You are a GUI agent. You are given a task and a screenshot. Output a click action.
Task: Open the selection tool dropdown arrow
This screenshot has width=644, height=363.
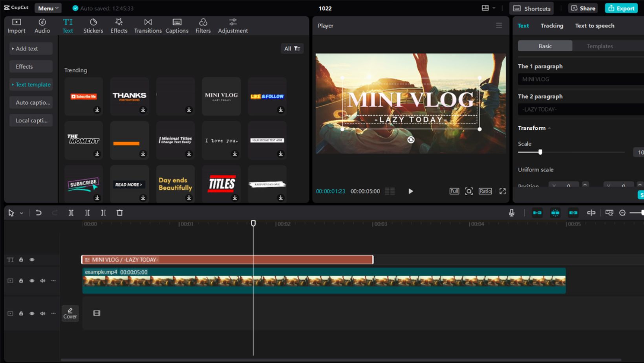pyautogui.click(x=22, y=213)
